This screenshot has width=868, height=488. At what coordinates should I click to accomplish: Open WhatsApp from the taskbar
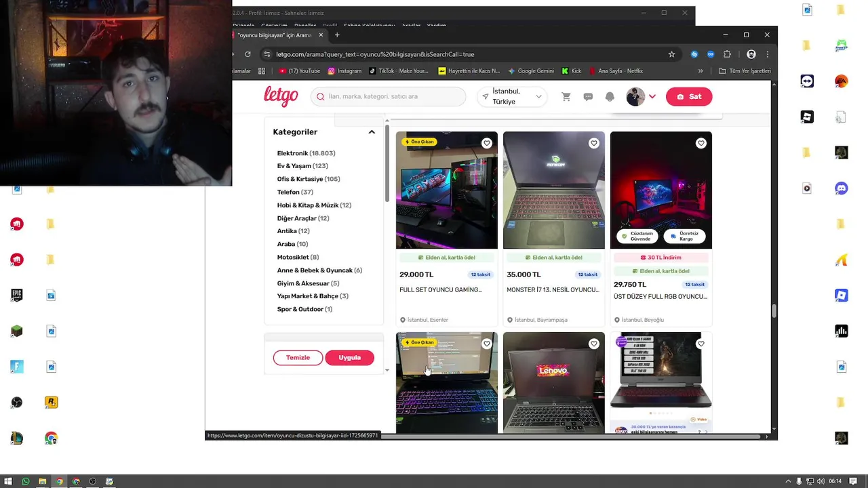pos(26,481)
